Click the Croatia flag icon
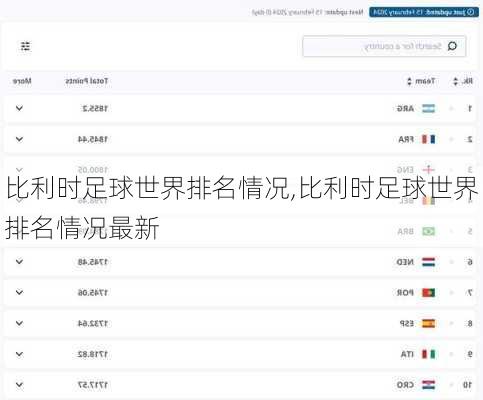 (x=428, y=385)
